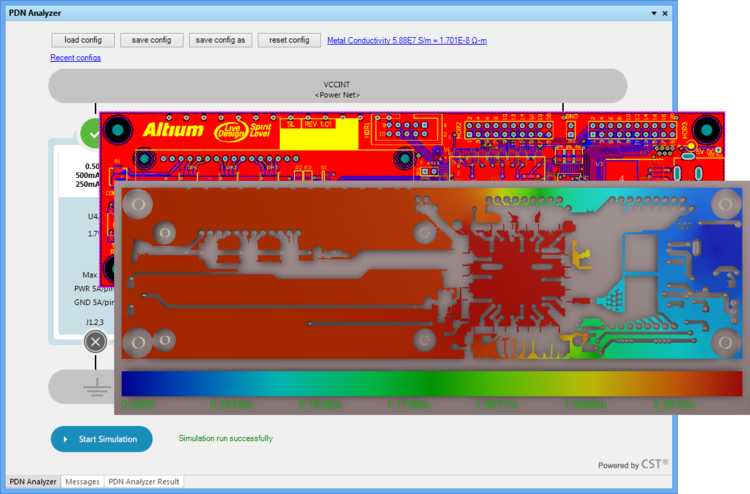Click the Powered by CST logo
The height and width of the screenshot is (494, 750).
(633, 464)
